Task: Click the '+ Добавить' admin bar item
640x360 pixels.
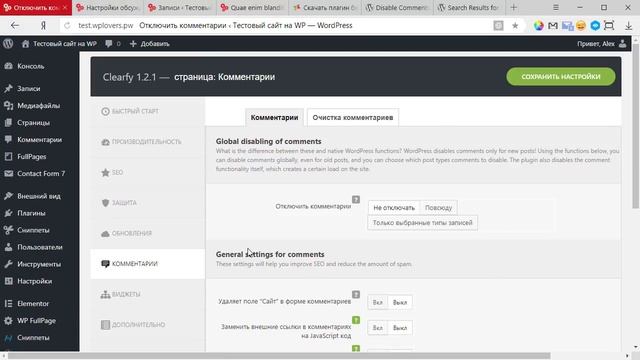Action: pos(149,44)
